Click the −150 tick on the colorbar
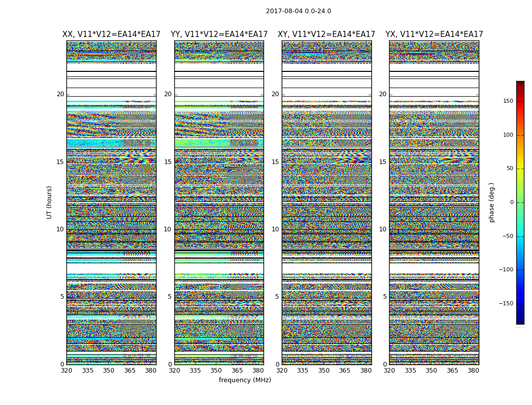Viewport: 532px width, 405px height. 506,303
